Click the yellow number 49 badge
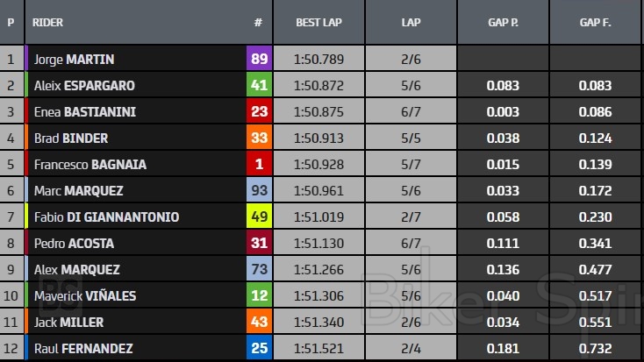 pyautogui.click(x=259, y=217)
